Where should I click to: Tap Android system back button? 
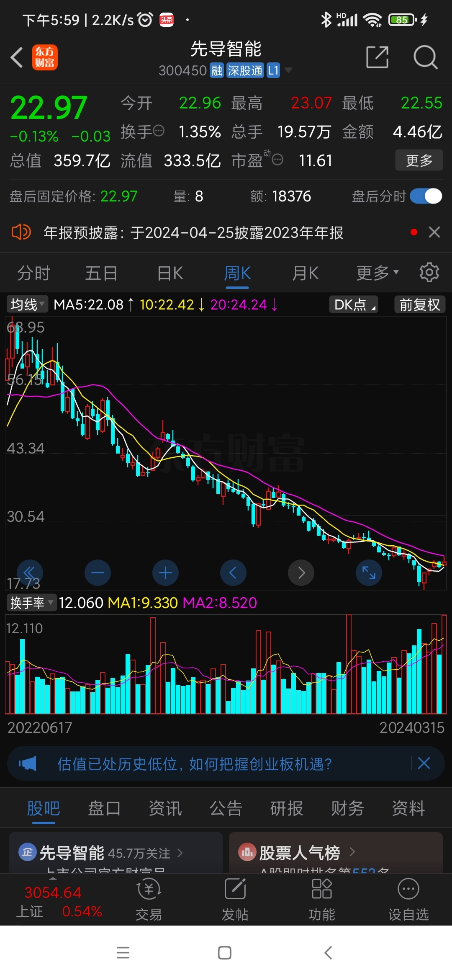tap(328, 953)
